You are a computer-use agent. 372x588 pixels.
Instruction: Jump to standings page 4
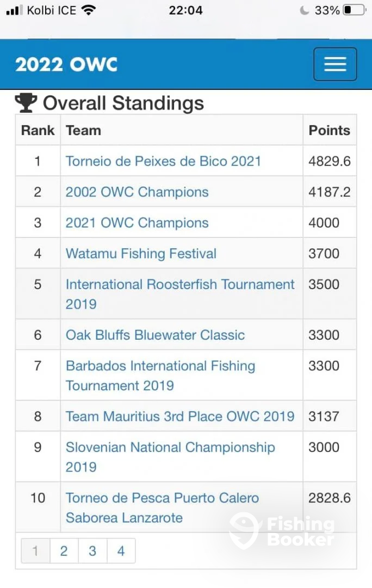pos(121,551)
